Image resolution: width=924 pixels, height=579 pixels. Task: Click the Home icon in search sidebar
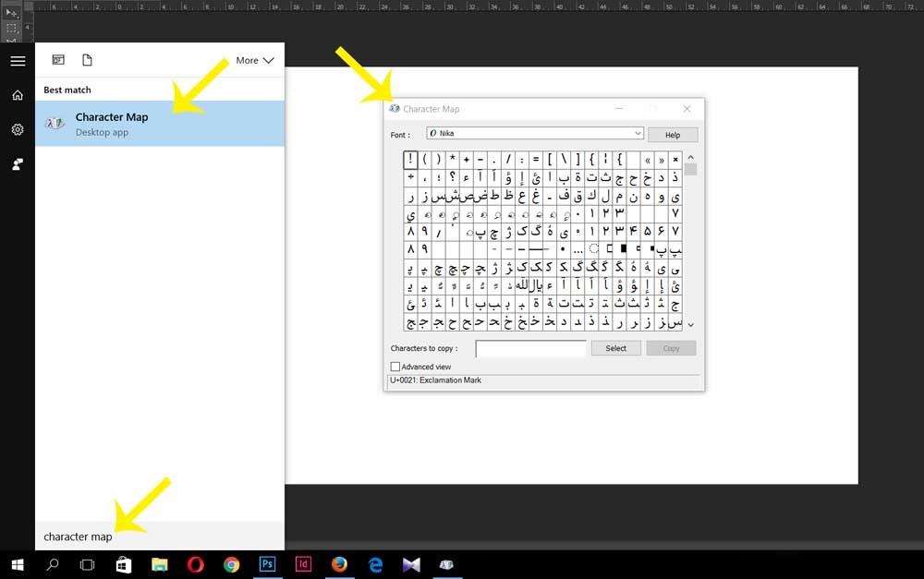[x=17, y=95]
